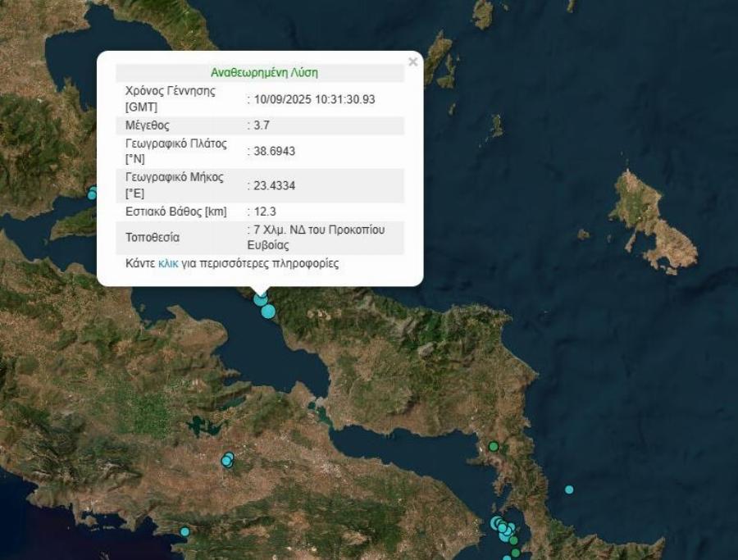Click the largest cyan marker in the southern cluster
Screen dimensions: 738x560
pos(495,524)
